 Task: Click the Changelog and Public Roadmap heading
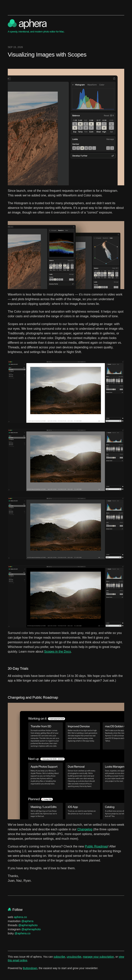pos(33,697)
